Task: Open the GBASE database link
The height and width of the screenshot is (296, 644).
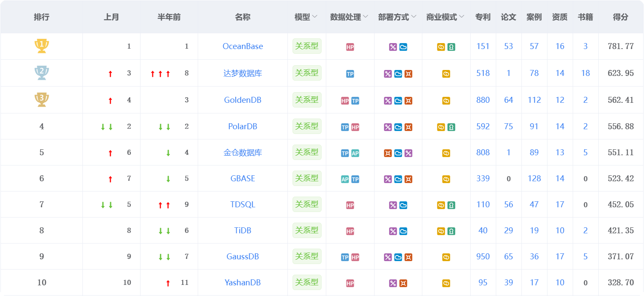Action: click(x=243, y=178)
